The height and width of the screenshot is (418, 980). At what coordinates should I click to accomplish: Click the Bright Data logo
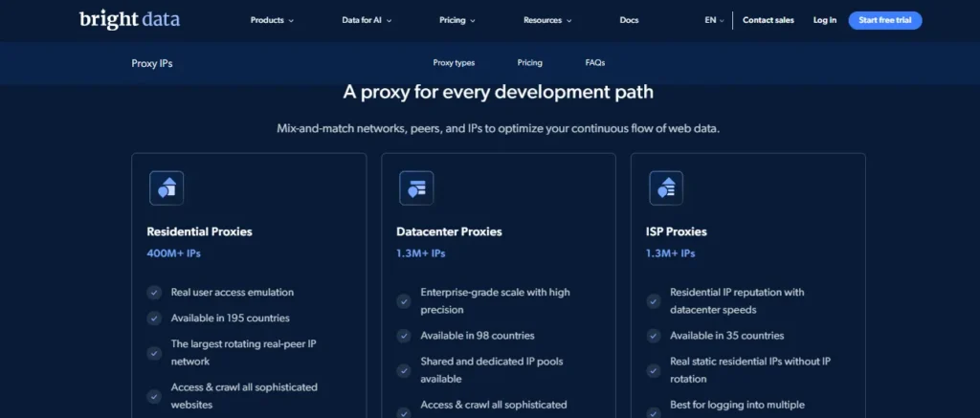[x=129, y=20]
